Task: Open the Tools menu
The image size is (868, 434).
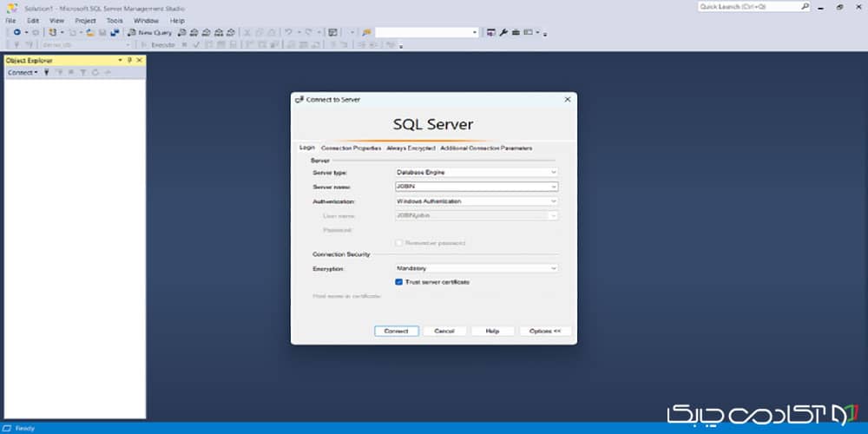Action: point(115,21)
